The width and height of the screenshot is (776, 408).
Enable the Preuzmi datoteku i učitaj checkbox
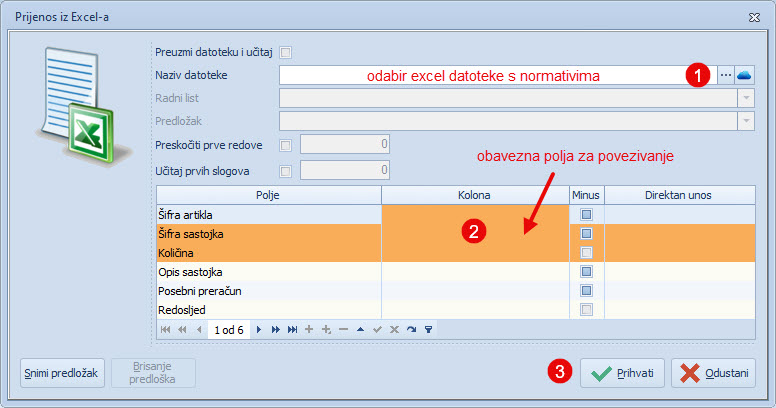point(286,52)
